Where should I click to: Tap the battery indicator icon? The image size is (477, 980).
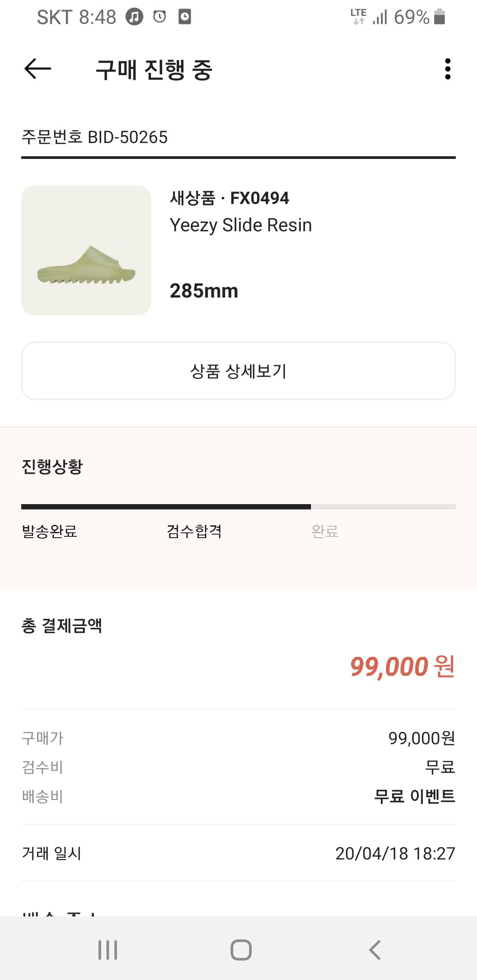pos(439,17)
